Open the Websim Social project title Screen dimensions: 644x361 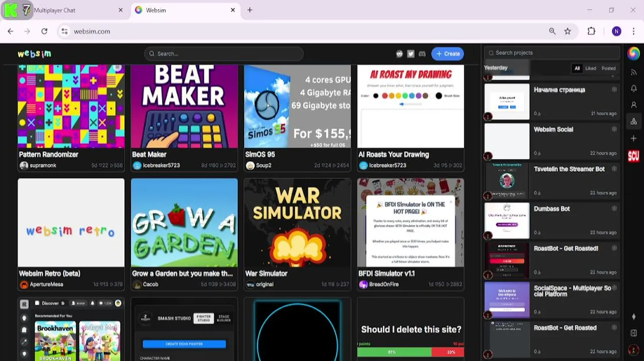(553, 129)
